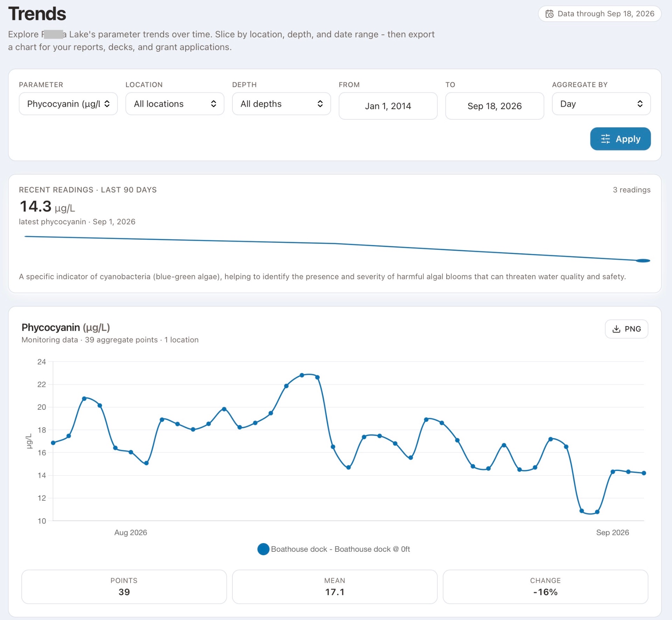Click the 24 y-axis tick label
The image size is (672, 620).
tap(42, 362)
